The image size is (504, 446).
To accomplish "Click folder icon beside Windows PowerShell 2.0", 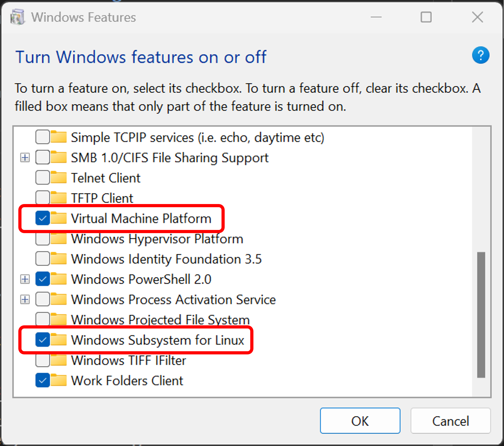I will tap(59, 279).
